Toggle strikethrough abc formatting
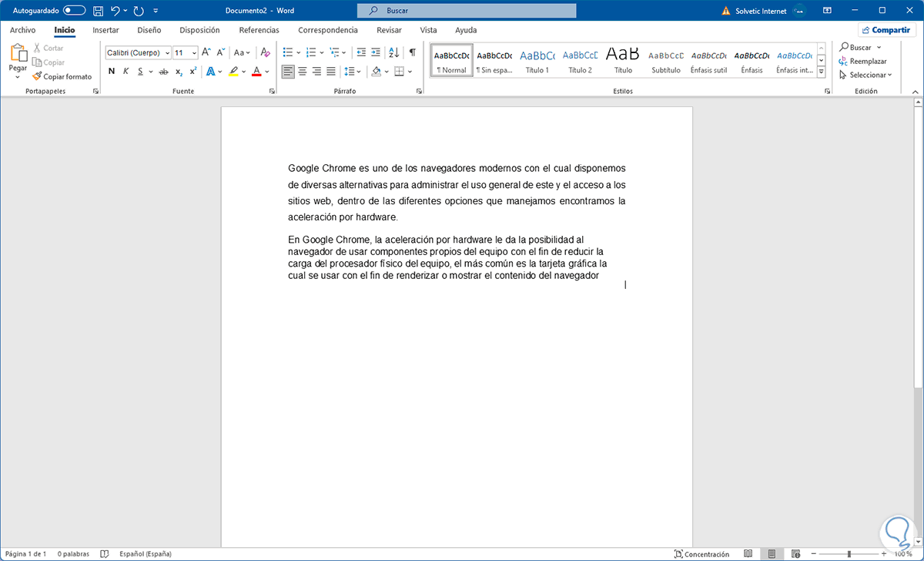Image resolution: width=924 pixels, height=561 pixels. coord(162,71)
